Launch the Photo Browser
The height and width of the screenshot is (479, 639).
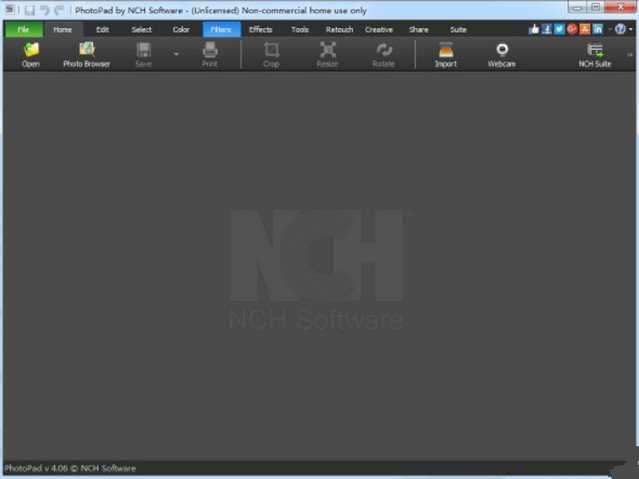coord(86,54)
